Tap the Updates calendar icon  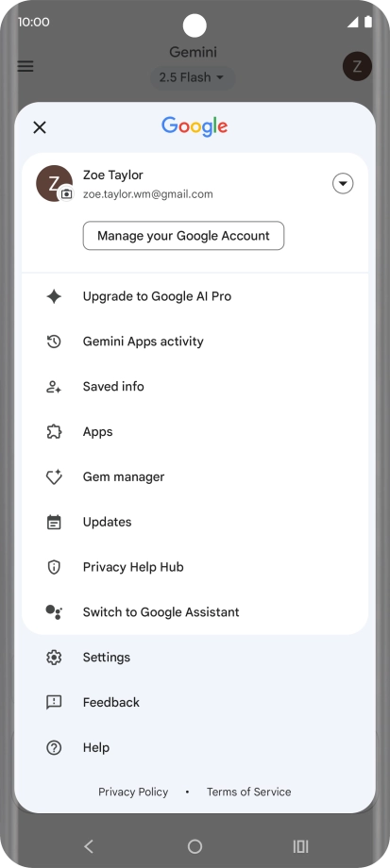pos(54,522)
